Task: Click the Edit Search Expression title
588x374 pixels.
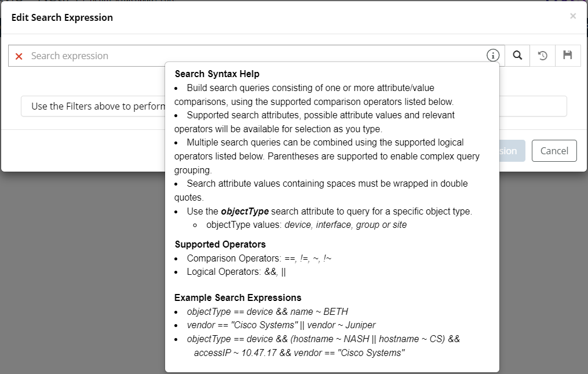Action: 62,17
